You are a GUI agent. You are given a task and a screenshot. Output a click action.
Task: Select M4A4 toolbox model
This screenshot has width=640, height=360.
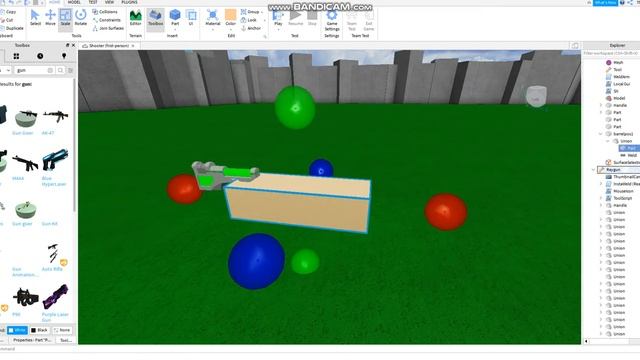pyautogui.click(x=25, y=166)
